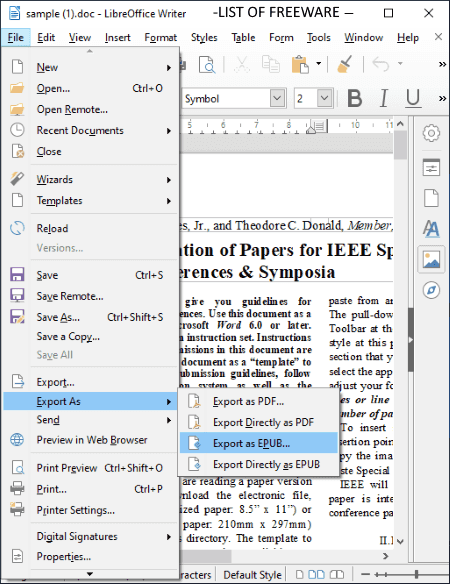
Task: Choose Export Directly as PDF
Action: tap(259, 422)
